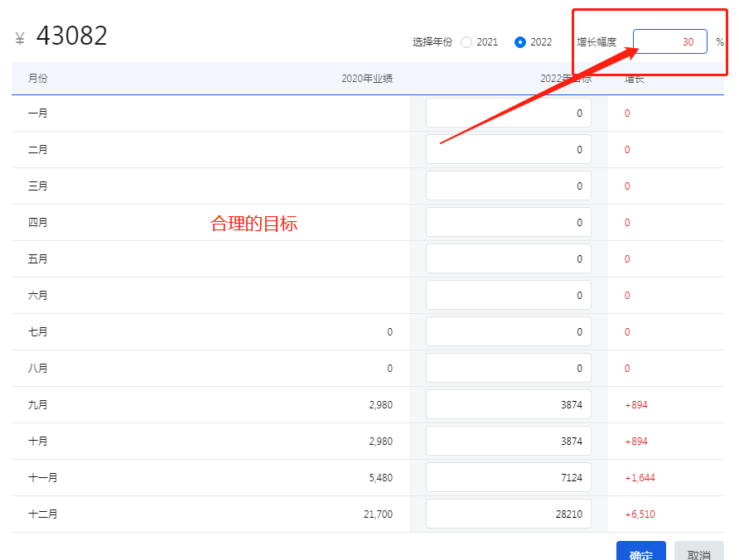Click the October target input showing 3874
The image size is (739, 560).
coord(509,442)
